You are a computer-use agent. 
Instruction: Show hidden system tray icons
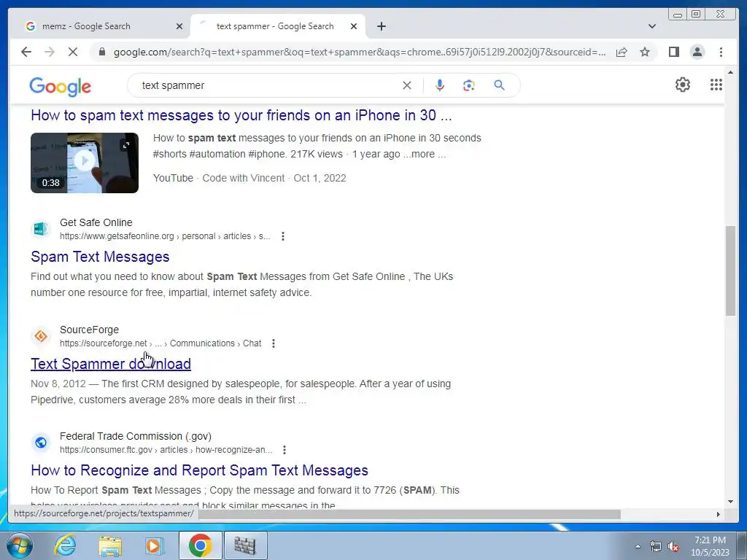point(638,546)
